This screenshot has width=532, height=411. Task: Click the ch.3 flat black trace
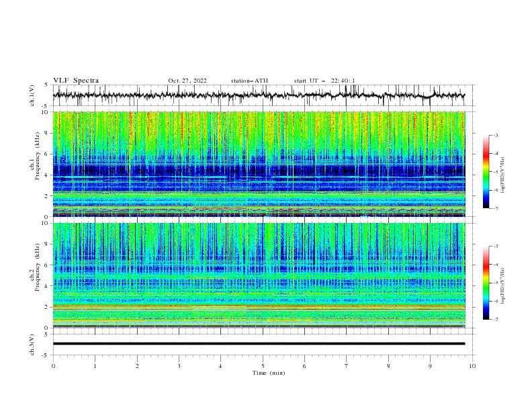[259, 344]
